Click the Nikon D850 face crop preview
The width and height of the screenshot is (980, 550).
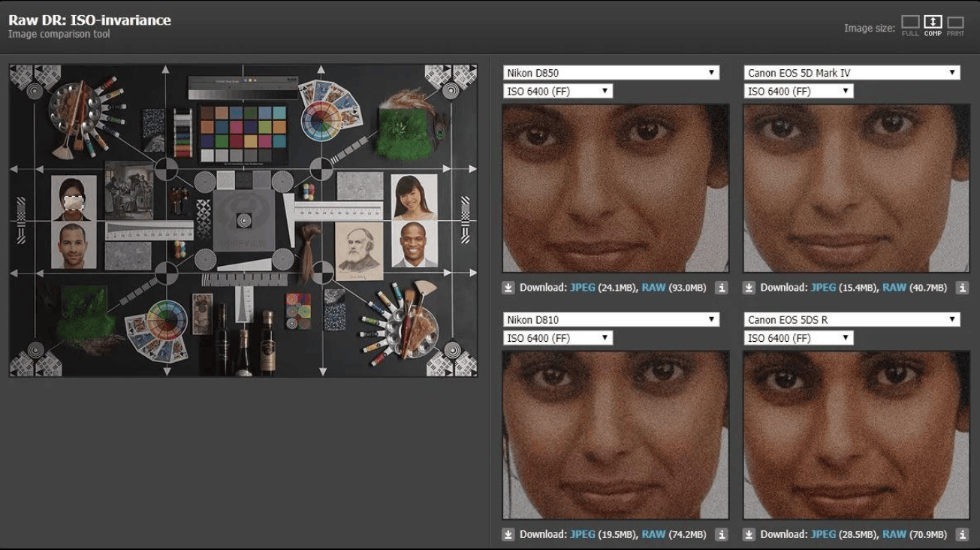pos(616,189)
